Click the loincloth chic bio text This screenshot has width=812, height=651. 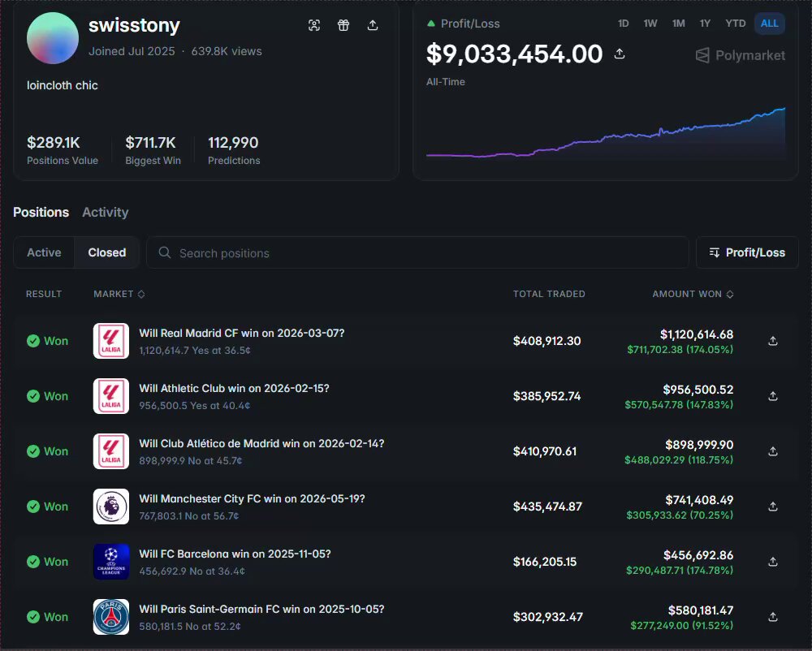coord(63,85)
